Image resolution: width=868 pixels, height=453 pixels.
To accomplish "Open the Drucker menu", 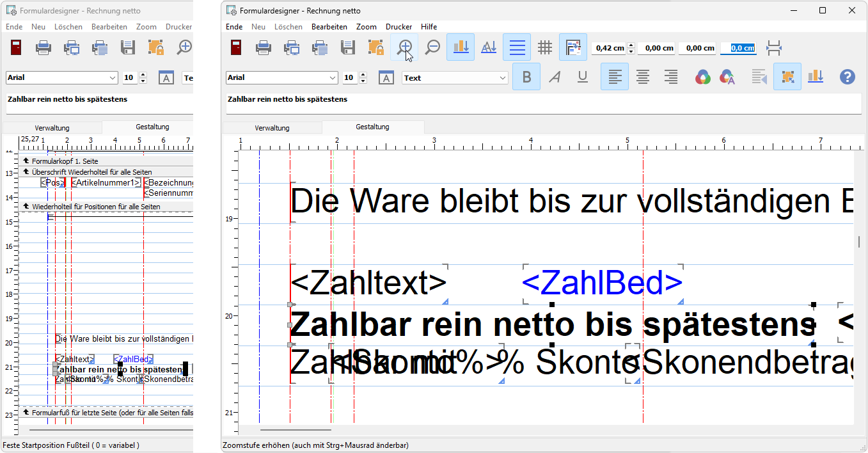I will 398,26.
